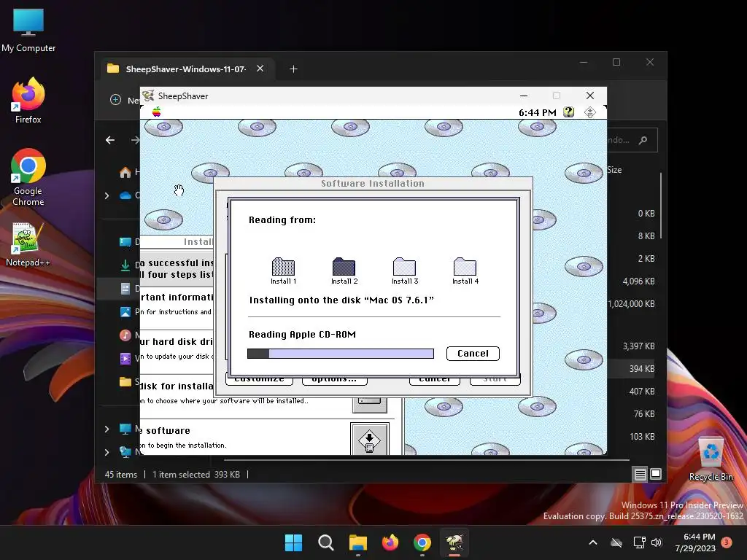Select the Install 1 folder icon
747x560 pixels.
[283, 267]
